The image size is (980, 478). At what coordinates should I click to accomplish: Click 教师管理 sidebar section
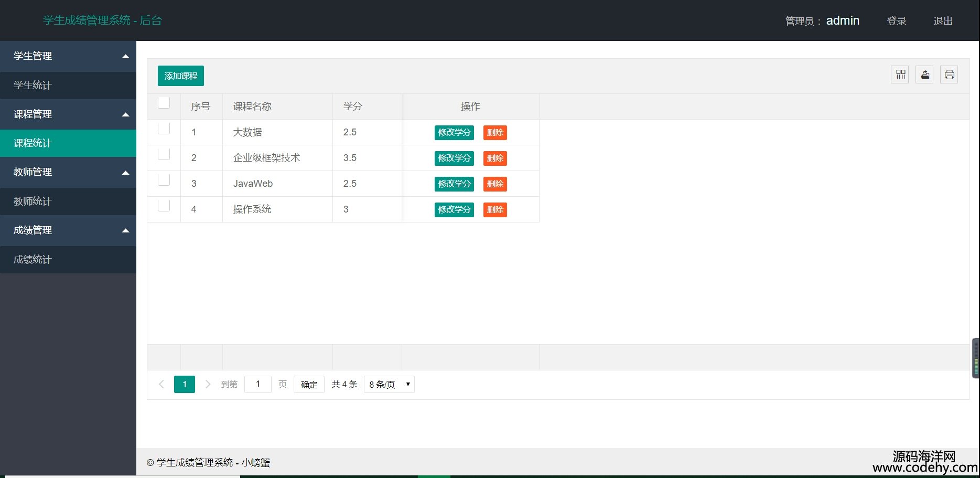(x=68, y=172)
